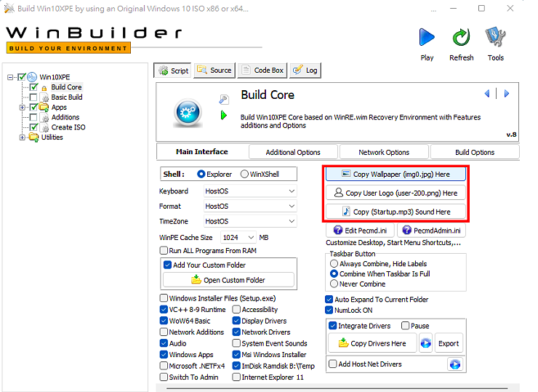Enable Run ALL Programs From RAM
The width and height of the screenshot is (538, 392).
tap(164, 250)
